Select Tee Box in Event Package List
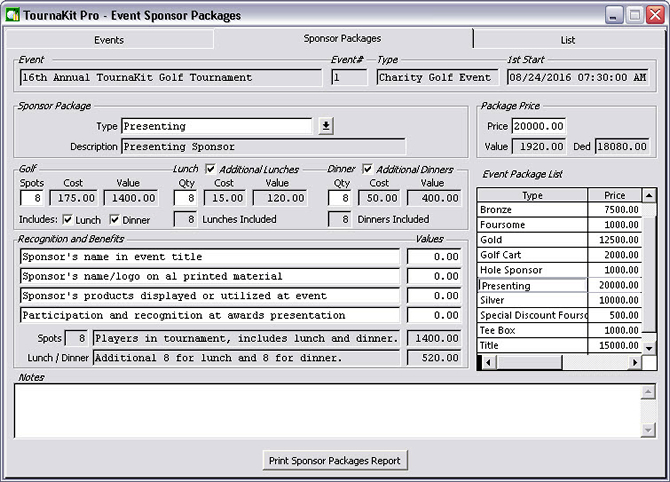 click(x=532, y=330)
